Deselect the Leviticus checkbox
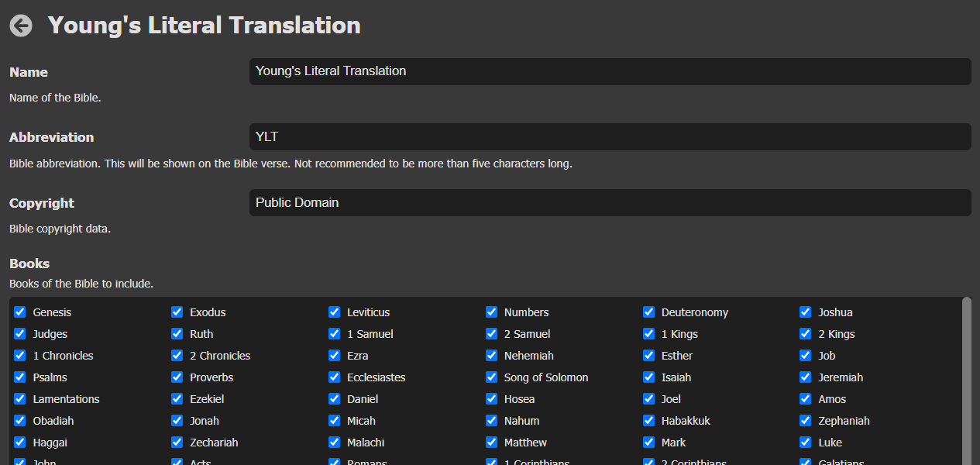 pos(335,312)
